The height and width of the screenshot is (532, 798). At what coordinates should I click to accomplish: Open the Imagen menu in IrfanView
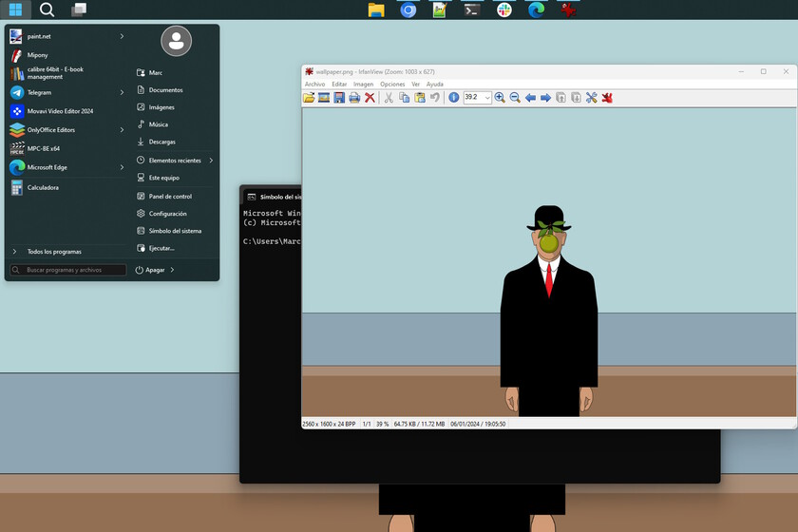coord(363,84)
